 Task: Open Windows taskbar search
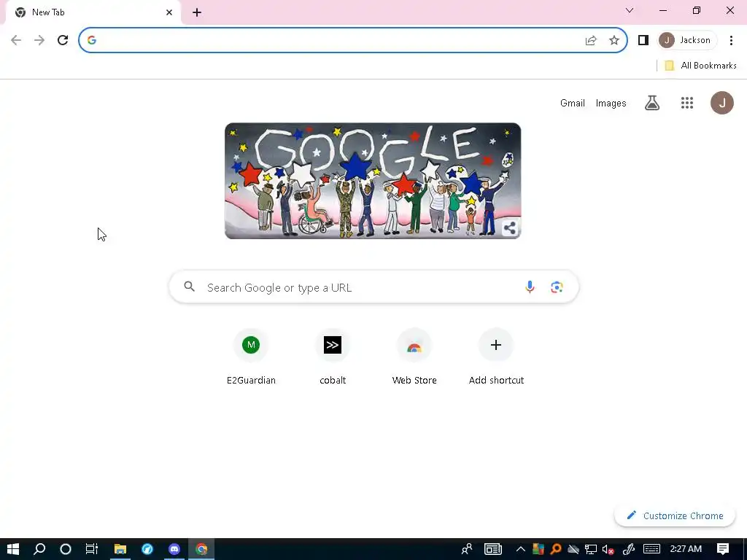(39, 549)
